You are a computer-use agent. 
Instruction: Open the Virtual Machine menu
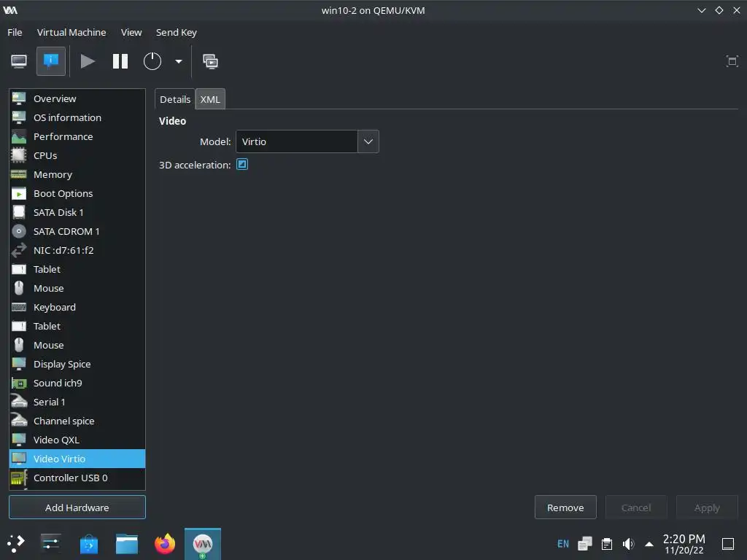pos(71,32)
